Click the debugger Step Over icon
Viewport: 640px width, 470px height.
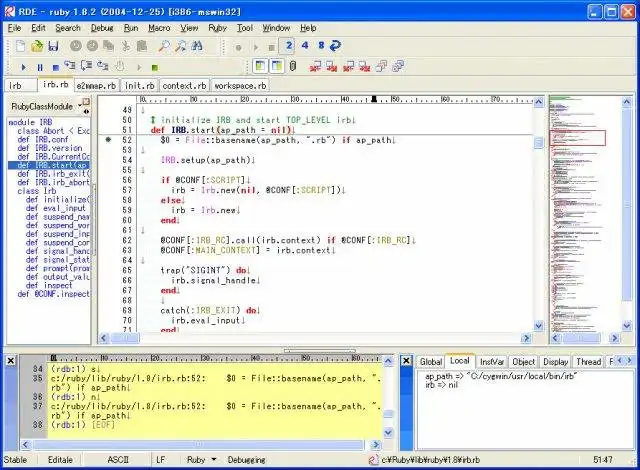tap(86, 66)
